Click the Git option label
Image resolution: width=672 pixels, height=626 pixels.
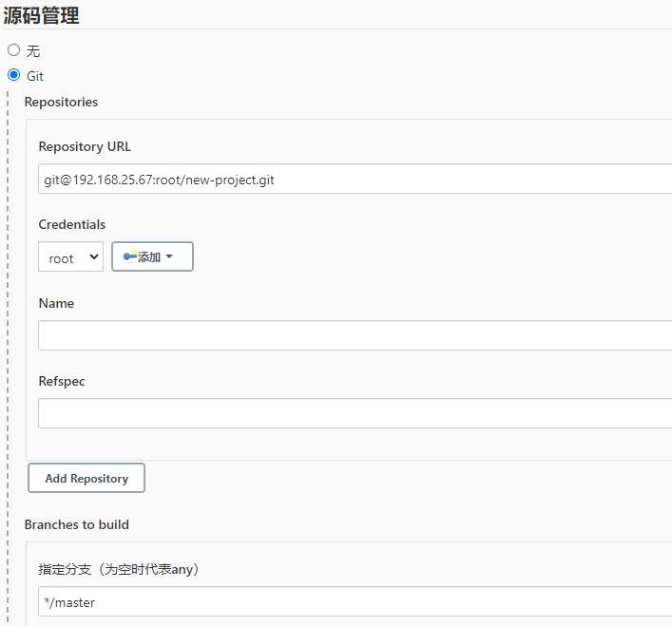coord(35,76)
